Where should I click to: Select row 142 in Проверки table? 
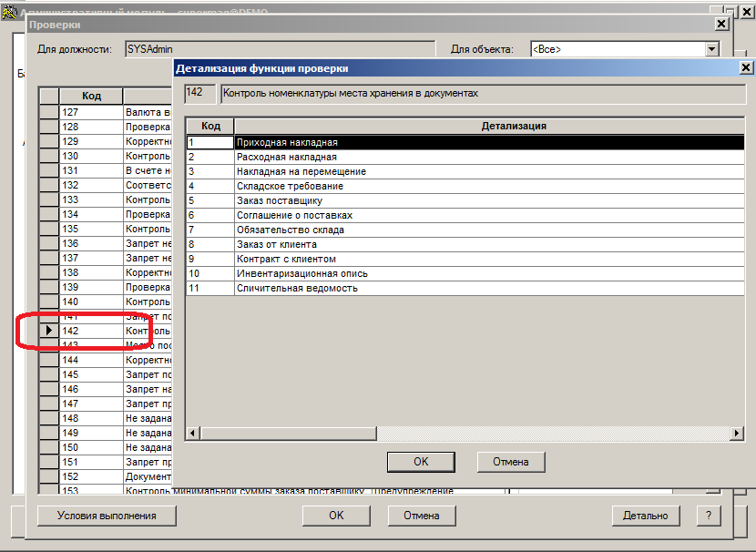tap(105, 331)
